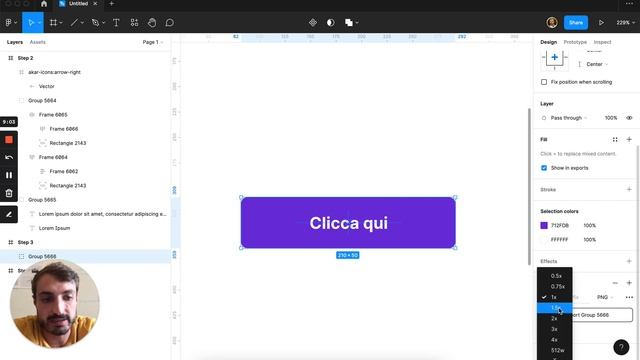Open the Figma main menu icon
Viewport: 640px width, 360px height.
[x=8, y=23]
